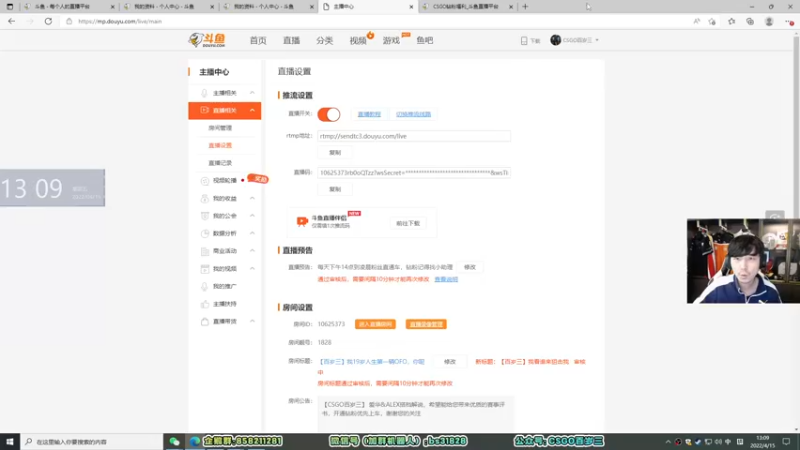The width and height of the screenshot is (800, 450).
Task: Click the browser profile icon
Action: pos(769,21)
